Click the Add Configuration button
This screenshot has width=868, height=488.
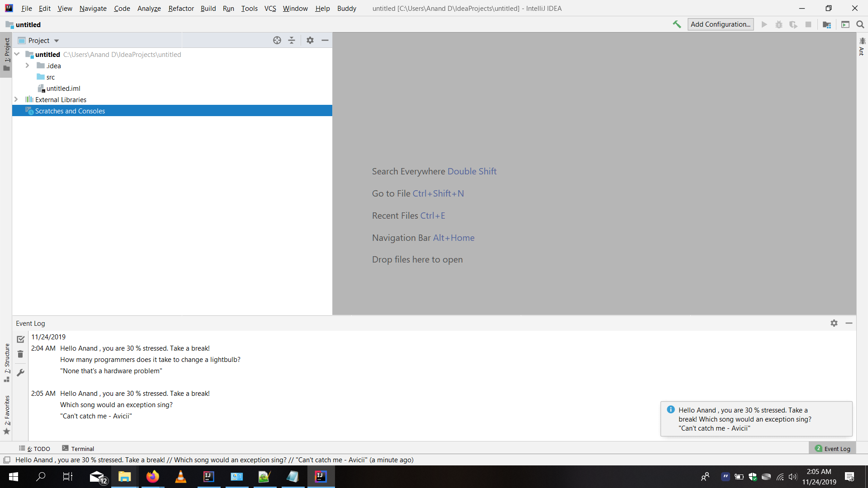(x=720, y=24)
